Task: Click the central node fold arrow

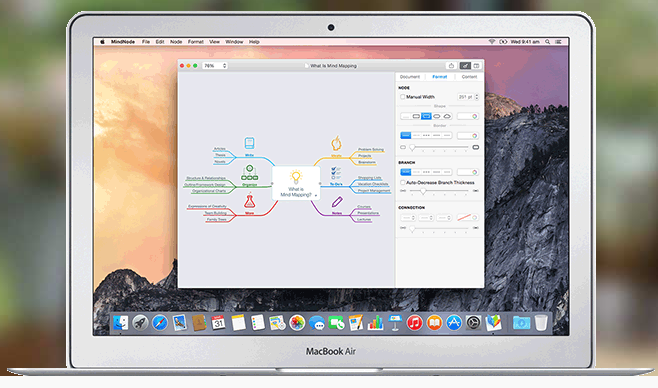Action: coord(316,195)
